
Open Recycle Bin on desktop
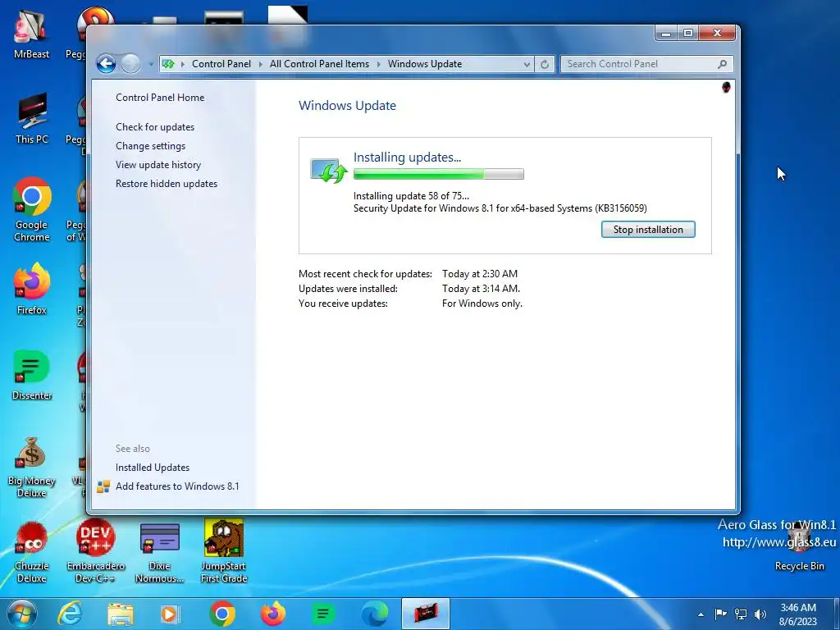[x=799, y=546]
